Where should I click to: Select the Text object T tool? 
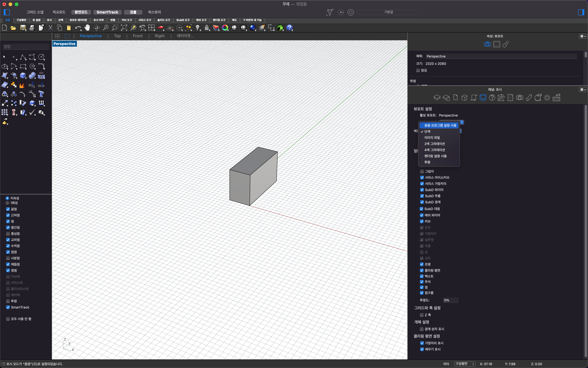[x=41, y=94]
